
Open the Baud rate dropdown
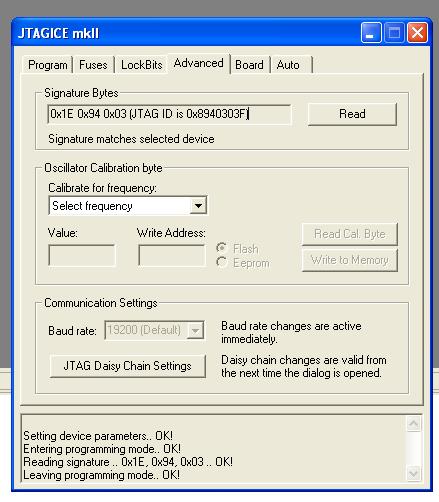tap(154, 330)
